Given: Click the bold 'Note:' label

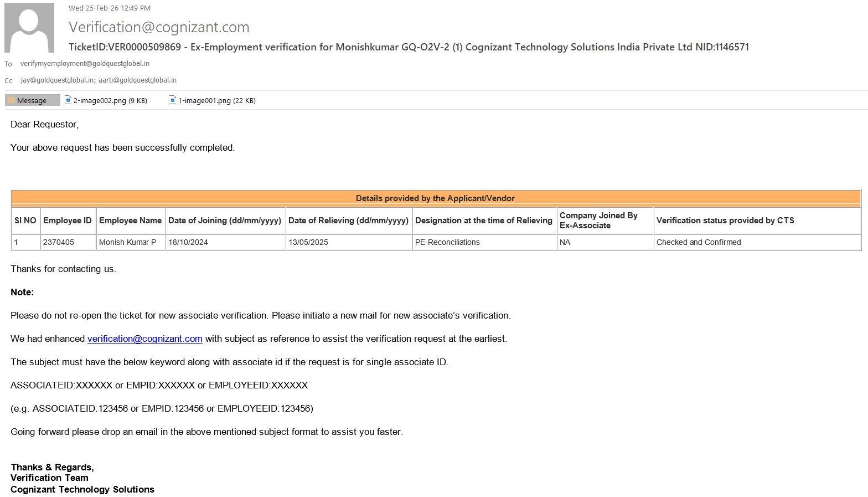Looking at the screenshot, I should pos(22,293).
